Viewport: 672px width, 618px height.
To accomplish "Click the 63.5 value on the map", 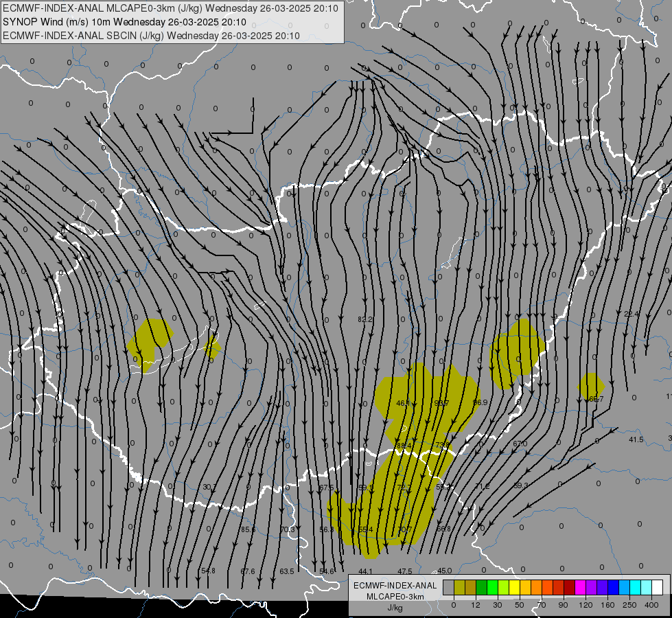I will [287, 571].
